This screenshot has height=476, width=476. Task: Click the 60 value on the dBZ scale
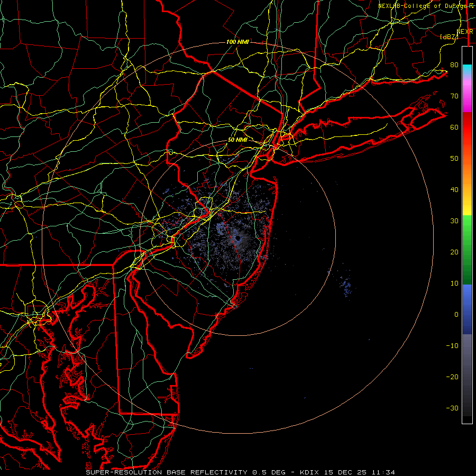point(454,127)
